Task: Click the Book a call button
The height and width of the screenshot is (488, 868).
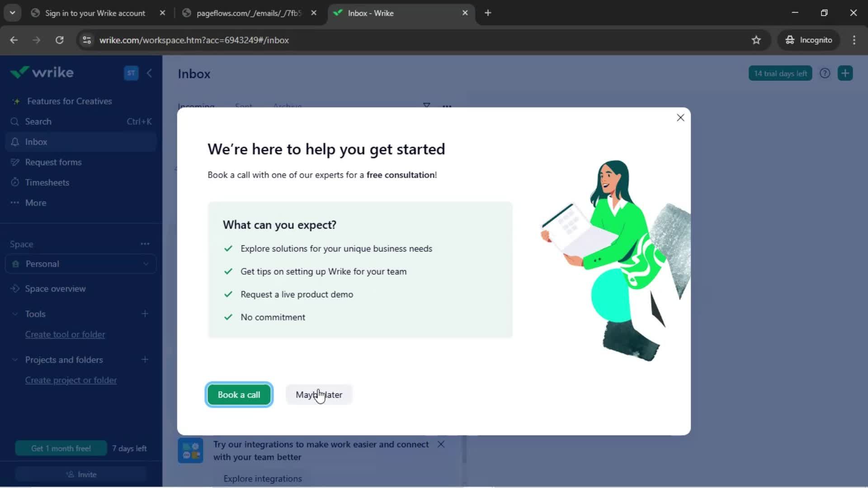Action: tap(239, 394)
